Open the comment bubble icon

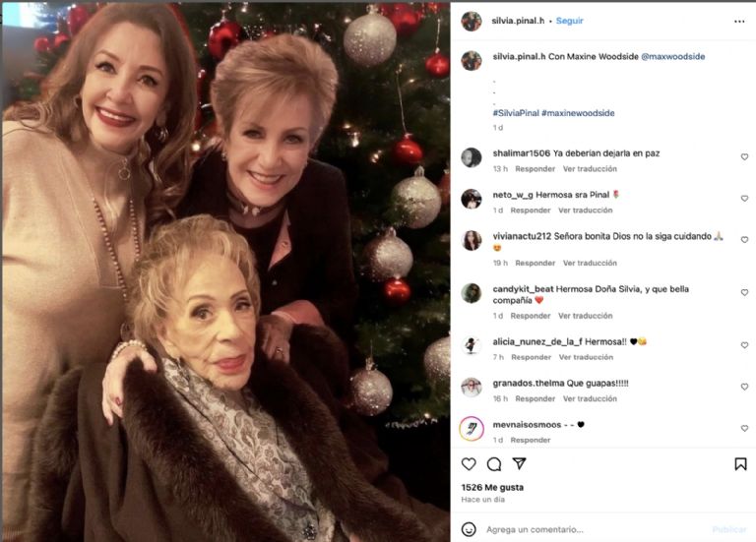pyautogui.click(x=494, y=464)
